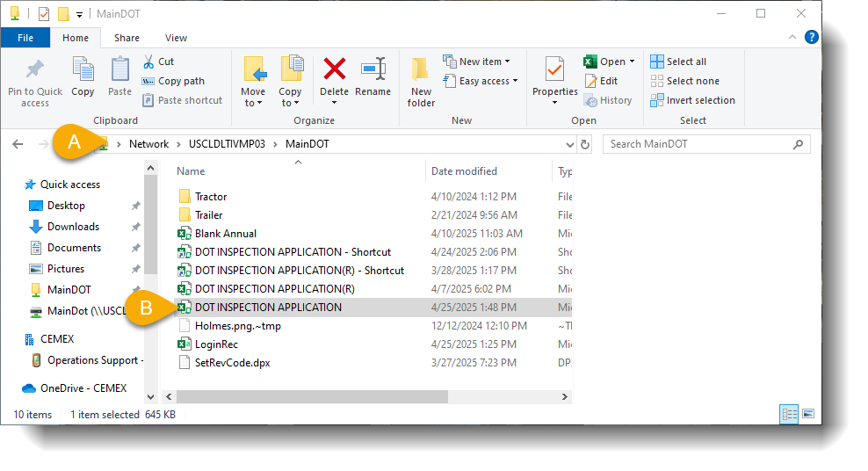Click Select none
The image size is (868, 471).
[x=684, y=81]
